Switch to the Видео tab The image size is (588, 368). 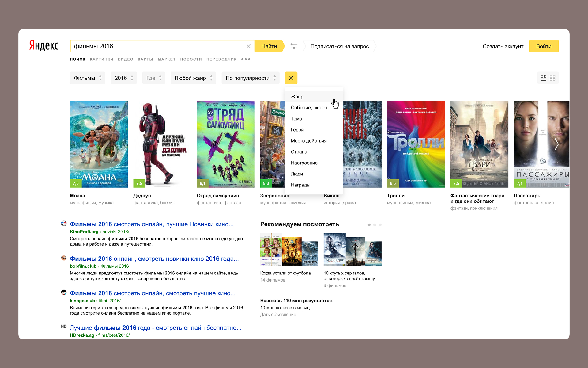tap(126, 59)
